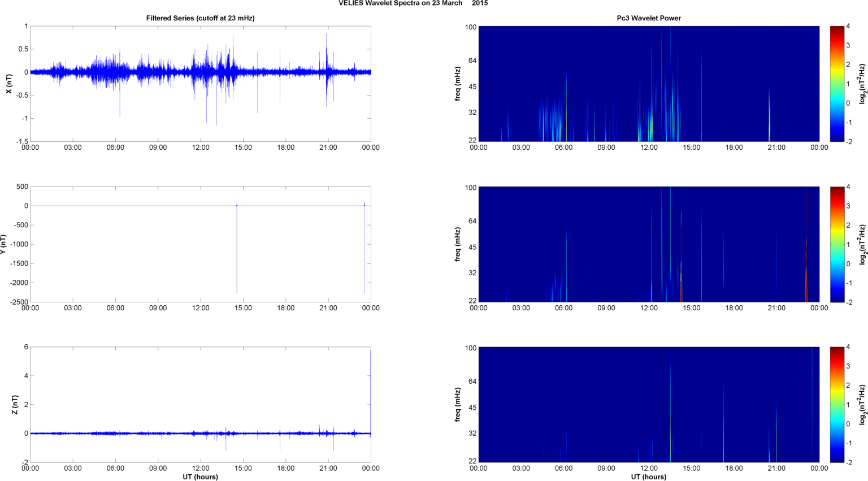868x481 pixels.
Task: Click the 'VELIES Wavelet Spectra on 23 March 2015' title
Action: [x=413, y=3]
